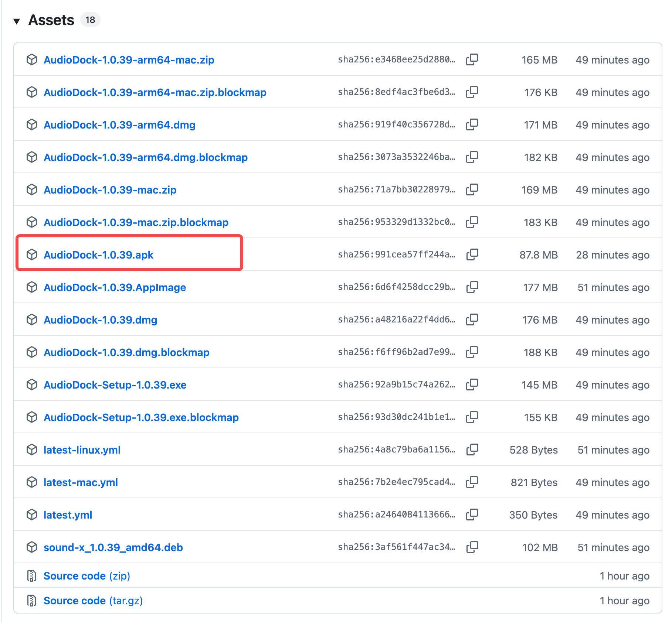Image resolution: width=672 pixels, height=622 pixels.
Task: Click the "188 KB" file size
Action: click(541, 352)
